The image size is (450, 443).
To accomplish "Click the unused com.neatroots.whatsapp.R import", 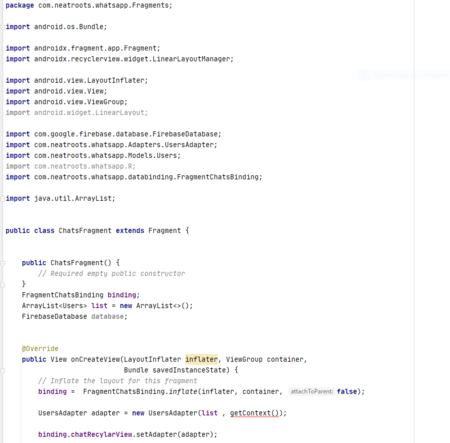I will [70, 166].
